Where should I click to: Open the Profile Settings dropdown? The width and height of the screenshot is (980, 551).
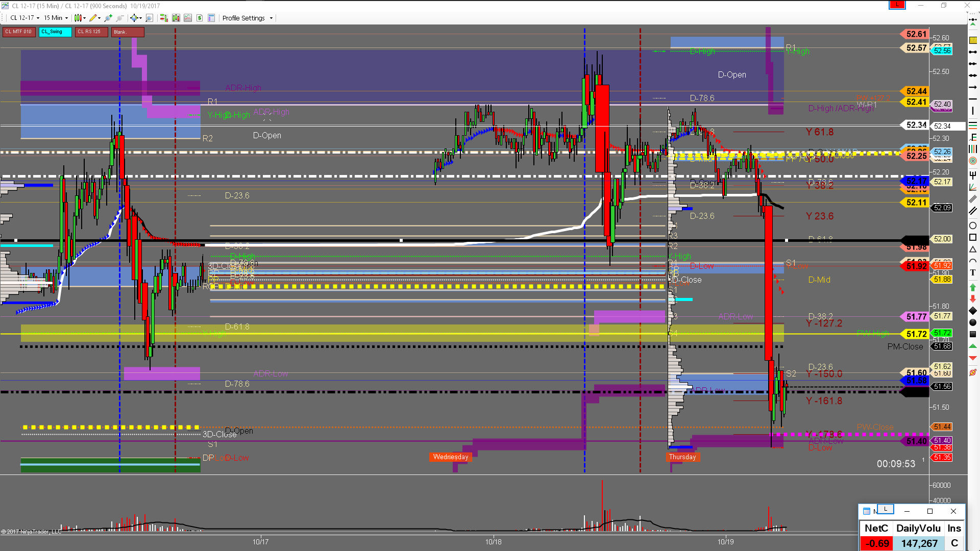click(x=248, y=18)
